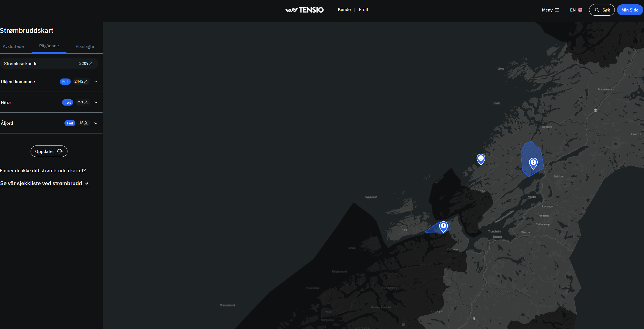The width and height of the screenshot is (644, 329).
Task: Click the Feil badge on Hitra
Action: click(x=67, y=102)
